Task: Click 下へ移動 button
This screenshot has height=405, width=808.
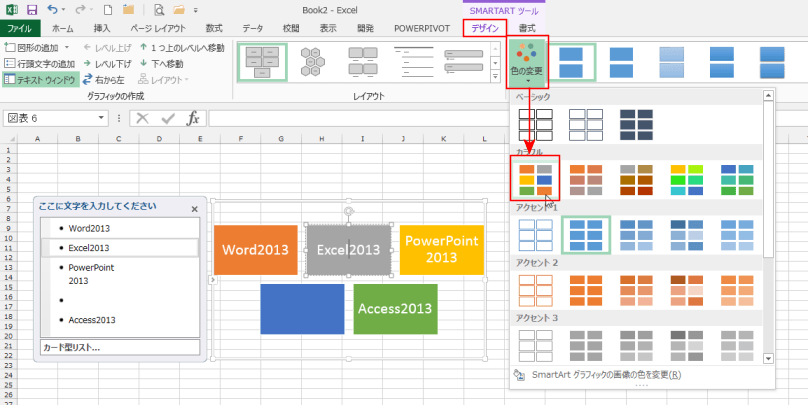Action: point(161,64)
